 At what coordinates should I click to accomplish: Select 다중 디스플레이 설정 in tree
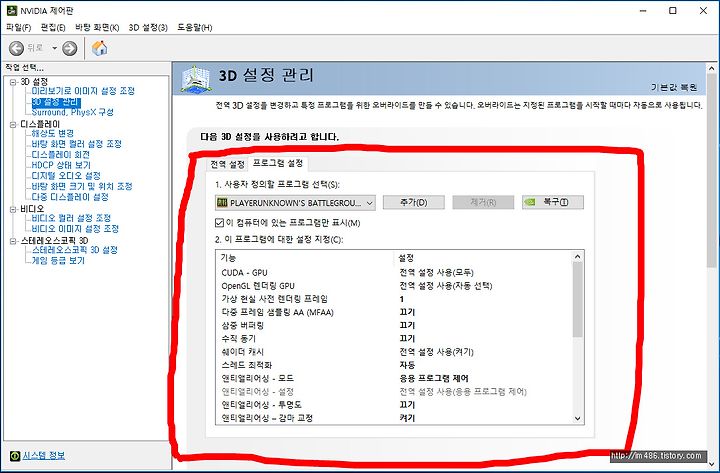pyautogui.click(x=70, y=197)
